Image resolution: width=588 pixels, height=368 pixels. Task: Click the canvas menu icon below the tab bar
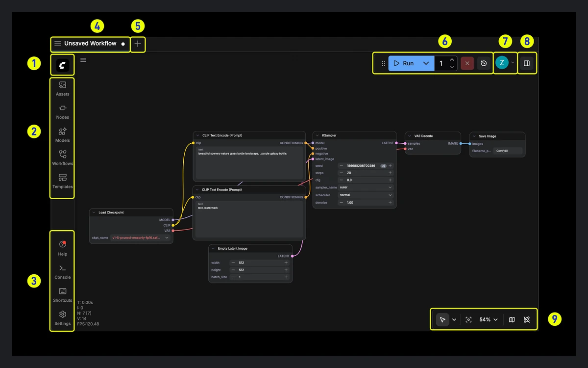83,60
